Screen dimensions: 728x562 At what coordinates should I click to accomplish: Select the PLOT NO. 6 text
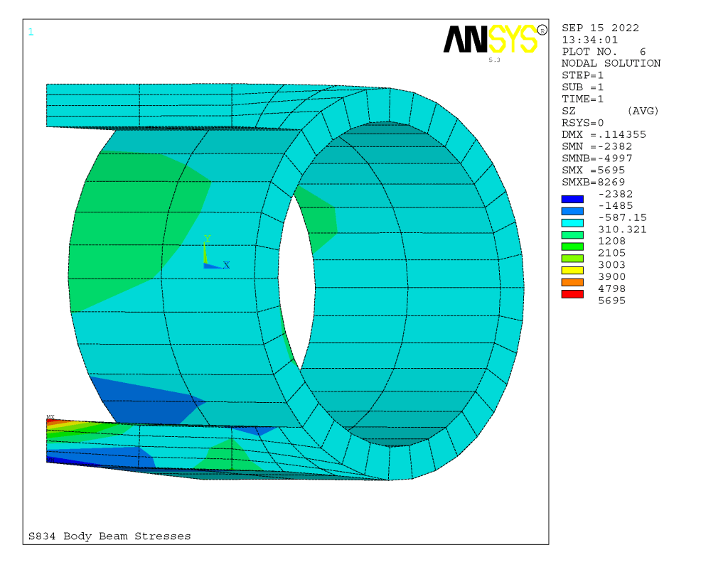coord(604,52)
